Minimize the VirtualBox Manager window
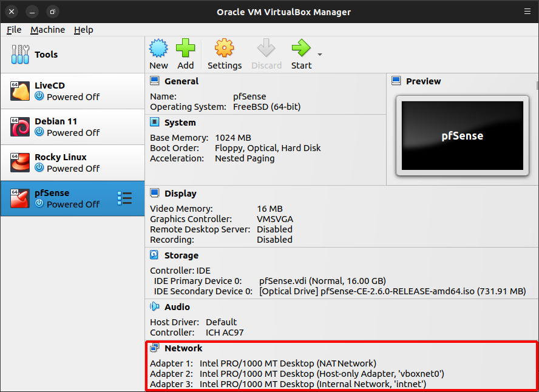Viewport: 539px width, 392px height. (x=32, y=12)
